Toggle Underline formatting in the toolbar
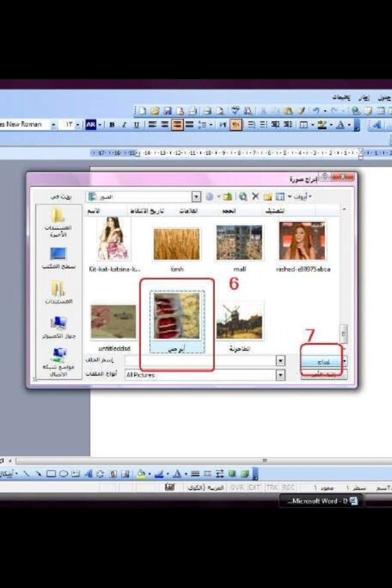 coord(136,125)
